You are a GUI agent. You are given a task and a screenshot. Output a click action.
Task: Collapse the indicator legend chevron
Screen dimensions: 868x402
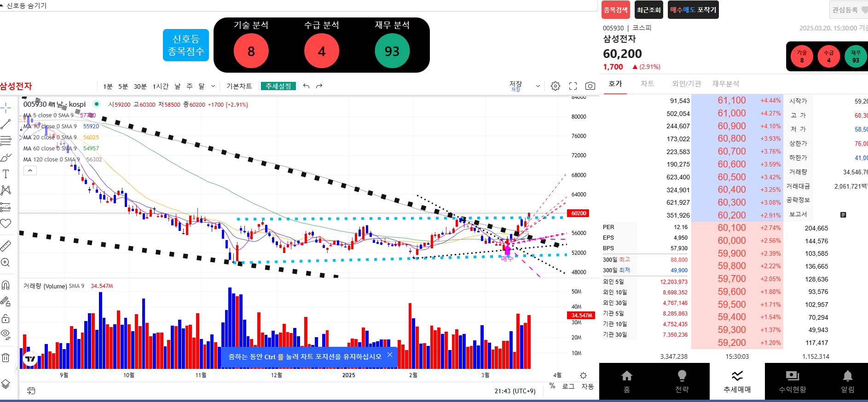(x=30, y=171)
